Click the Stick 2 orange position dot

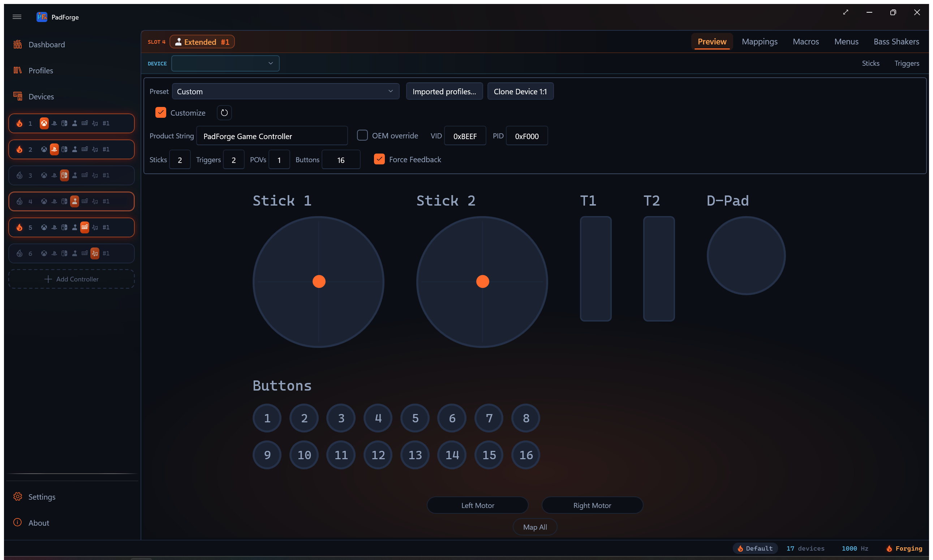[x=482, y=281]
